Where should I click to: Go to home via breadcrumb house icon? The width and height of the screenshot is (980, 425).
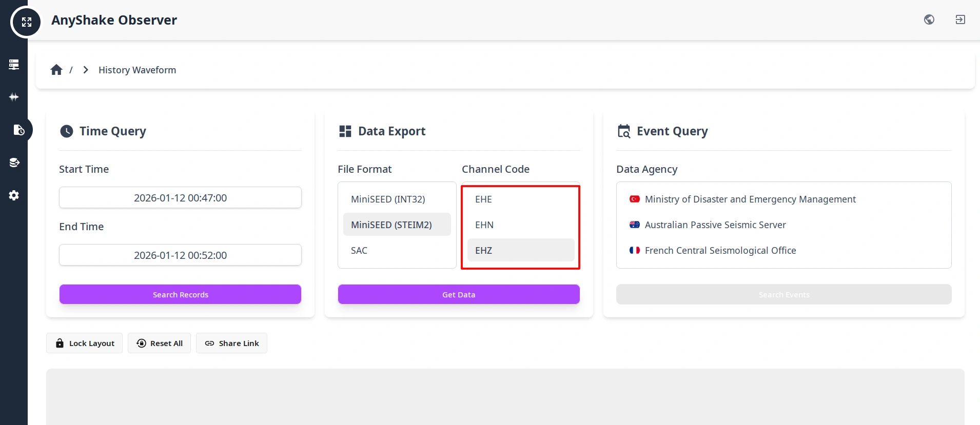pos(56,70)
